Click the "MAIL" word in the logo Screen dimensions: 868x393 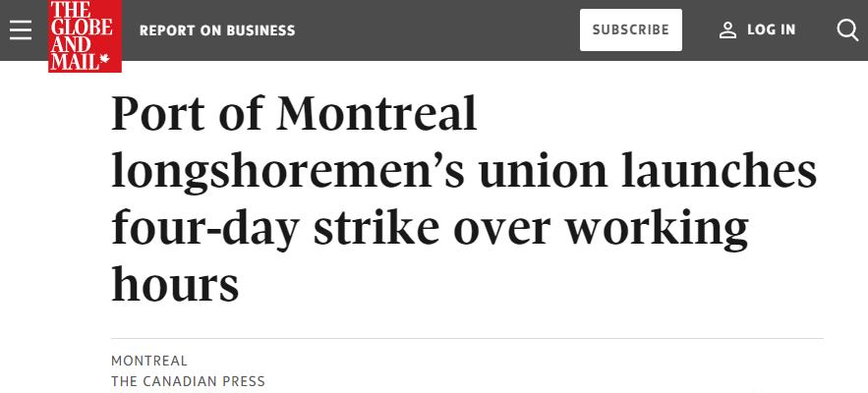click(74, 61)
